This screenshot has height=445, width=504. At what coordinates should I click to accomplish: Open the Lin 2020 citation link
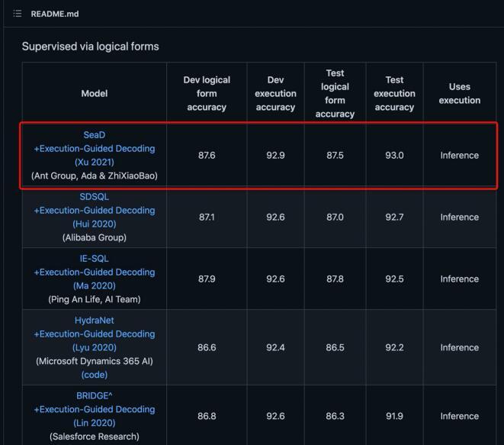coord(95,424)
